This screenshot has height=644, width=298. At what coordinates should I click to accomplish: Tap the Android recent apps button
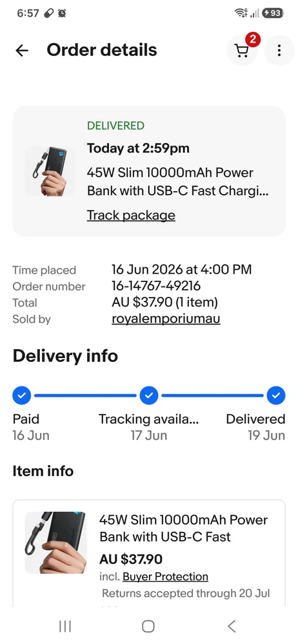click(65, 626)
